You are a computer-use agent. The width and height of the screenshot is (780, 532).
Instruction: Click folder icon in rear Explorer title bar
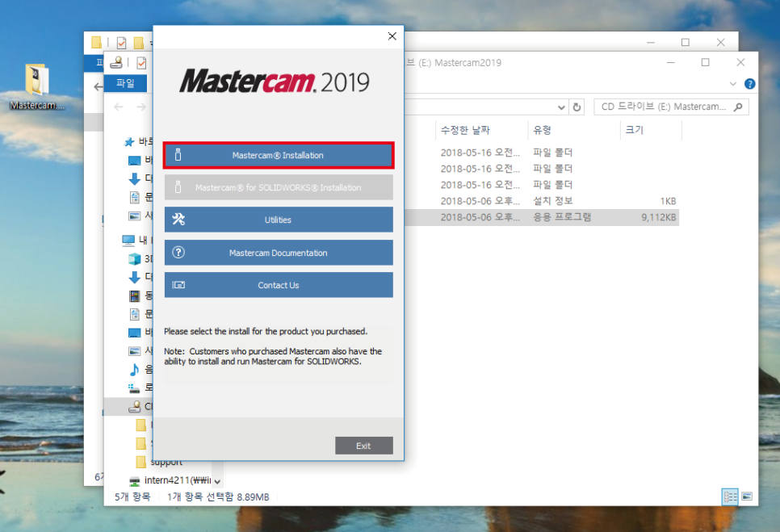(97, 43)
